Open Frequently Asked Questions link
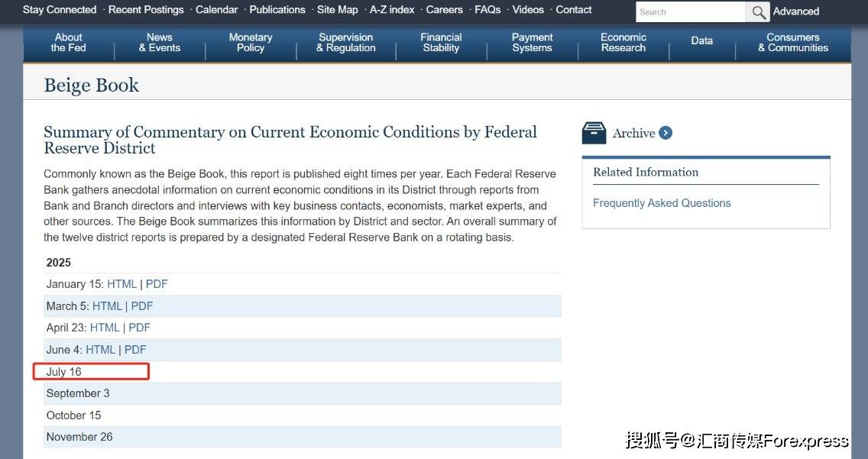Image resolution: width=868 pixels, height=459 pixels. pos(662,203)
